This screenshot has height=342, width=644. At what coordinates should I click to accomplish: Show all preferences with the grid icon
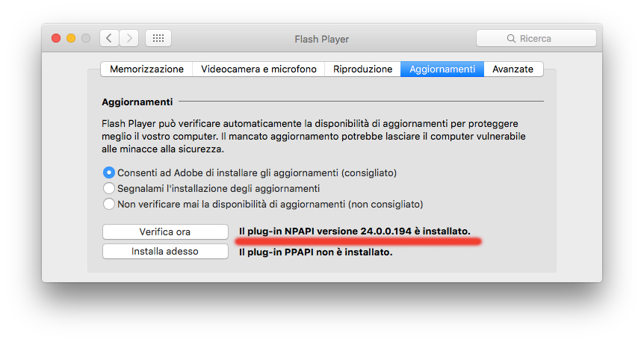158,38
